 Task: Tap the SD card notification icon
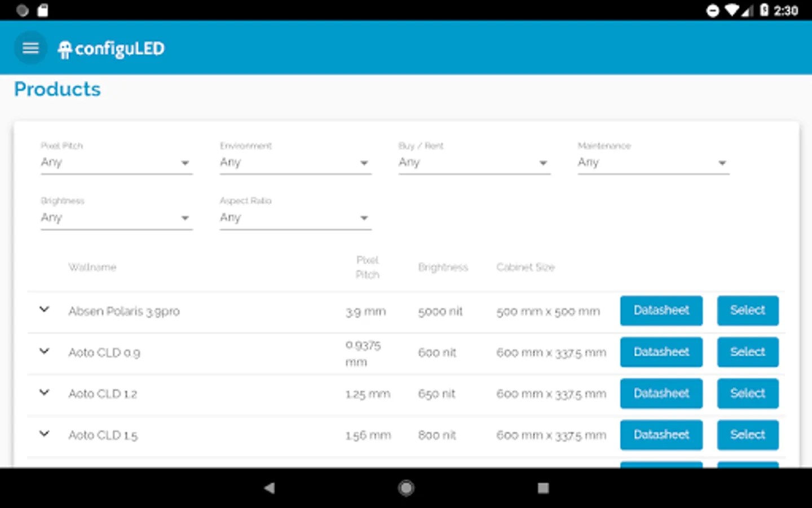click(42, 10)
